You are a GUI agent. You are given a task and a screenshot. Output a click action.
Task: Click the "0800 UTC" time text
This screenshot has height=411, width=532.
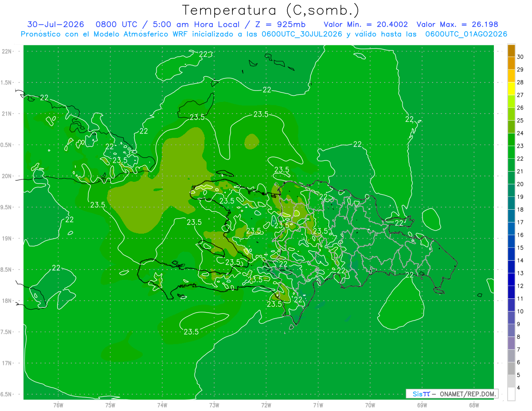click(116, 24)
